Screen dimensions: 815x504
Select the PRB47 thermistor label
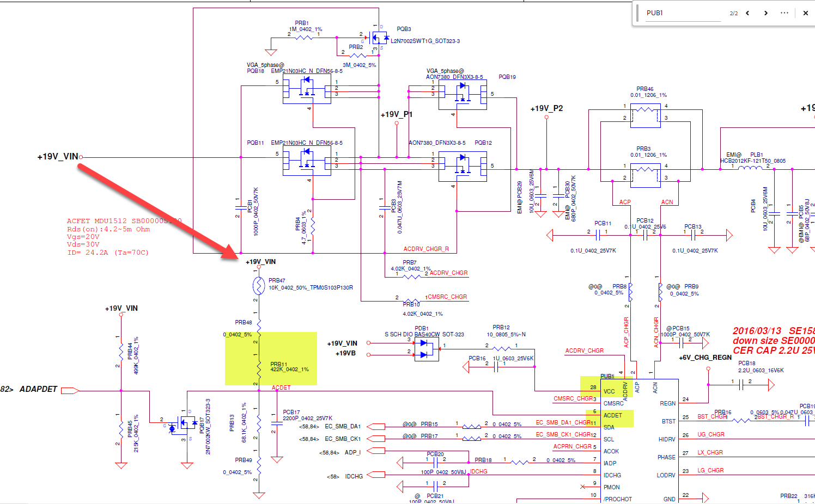click(277, 280)
